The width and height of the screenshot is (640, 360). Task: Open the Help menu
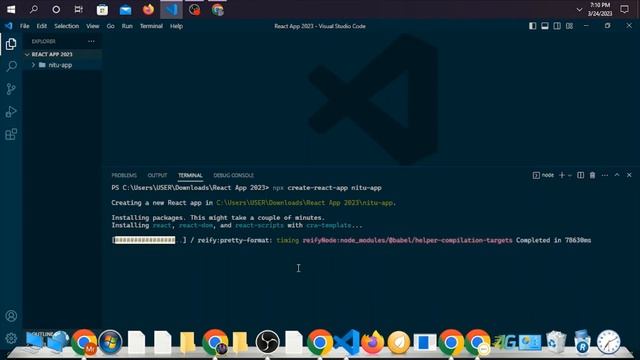(176, 26)
